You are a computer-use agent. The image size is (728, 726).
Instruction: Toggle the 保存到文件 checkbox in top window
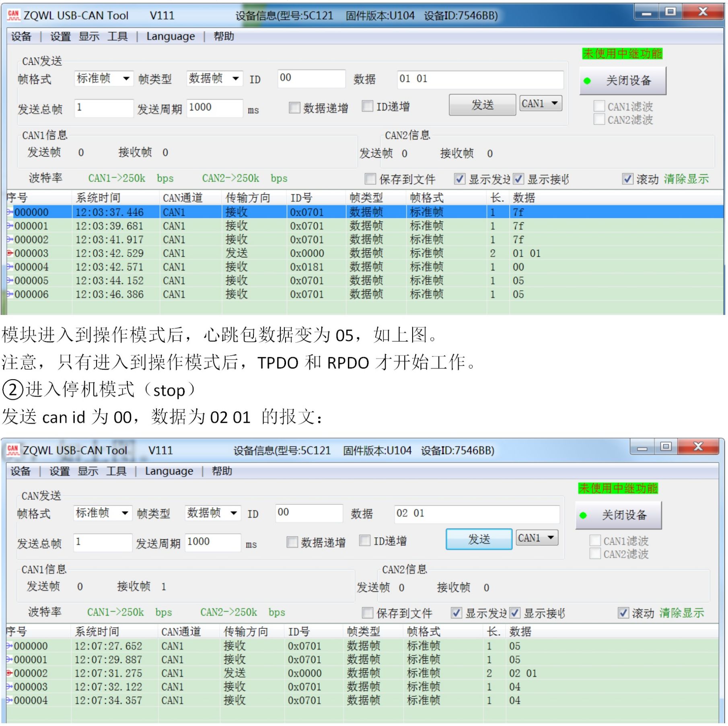click(x=370, y=179)
